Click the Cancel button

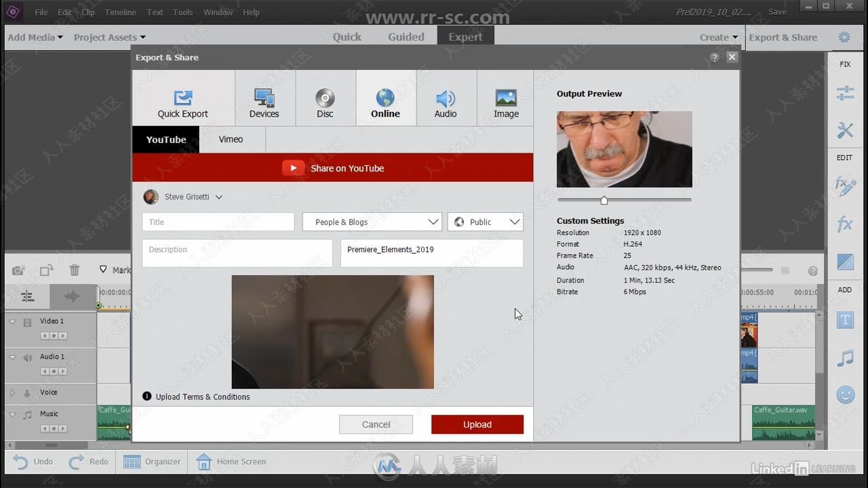[376, 424]
